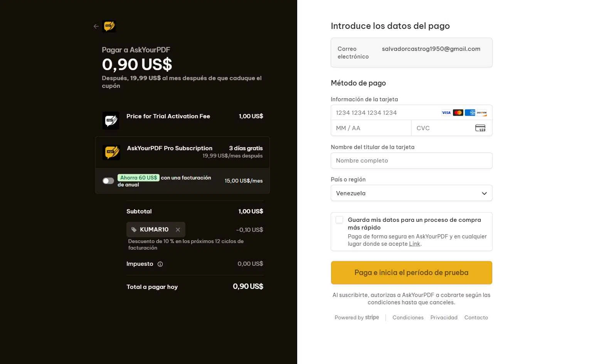Click the Total a pagar hoy amount 0,90 US$

(x=248, y=286)
